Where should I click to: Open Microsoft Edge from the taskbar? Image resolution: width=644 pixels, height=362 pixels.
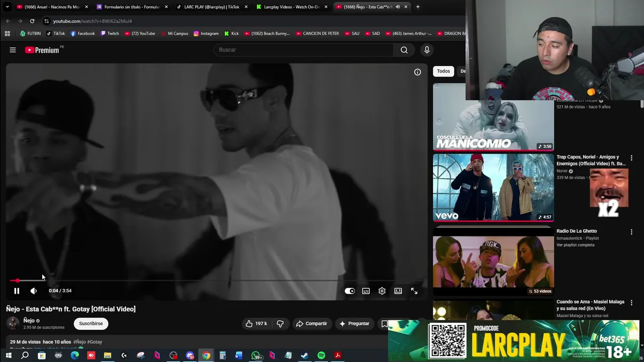point(74,356)
